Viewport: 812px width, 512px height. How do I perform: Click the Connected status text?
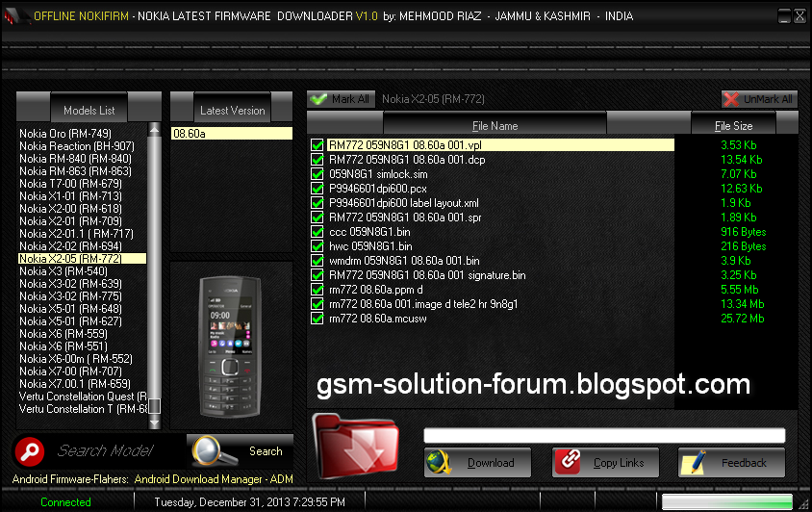(x=65, y=501)
